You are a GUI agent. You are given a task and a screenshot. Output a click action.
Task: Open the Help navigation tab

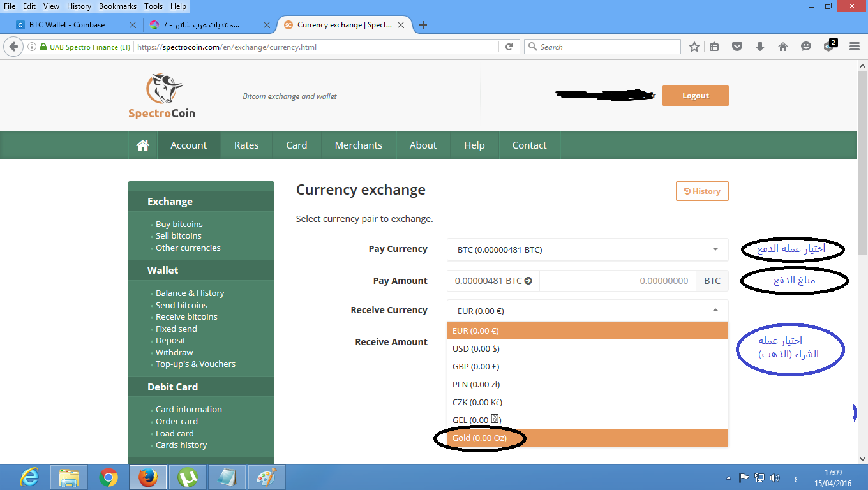pos(474,145)
